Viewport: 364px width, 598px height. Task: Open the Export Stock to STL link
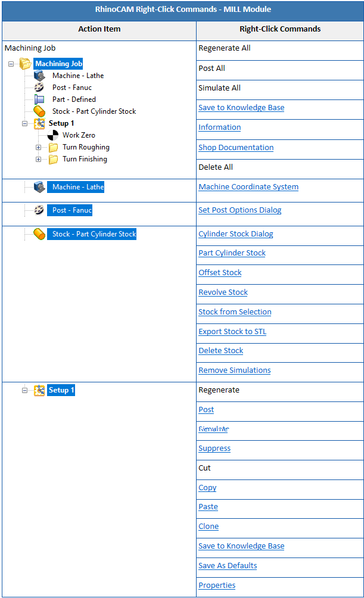tap(232, 332)
